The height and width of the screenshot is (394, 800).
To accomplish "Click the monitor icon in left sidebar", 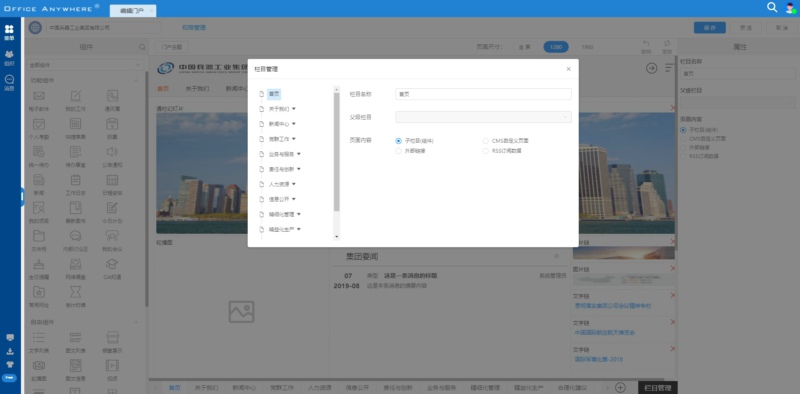I will tap(10, 338).
